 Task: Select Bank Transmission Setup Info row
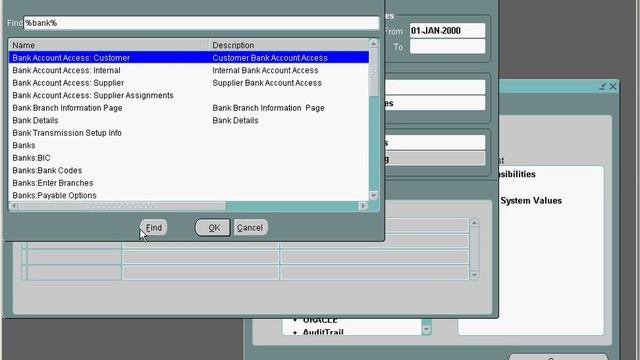point(189,133)
